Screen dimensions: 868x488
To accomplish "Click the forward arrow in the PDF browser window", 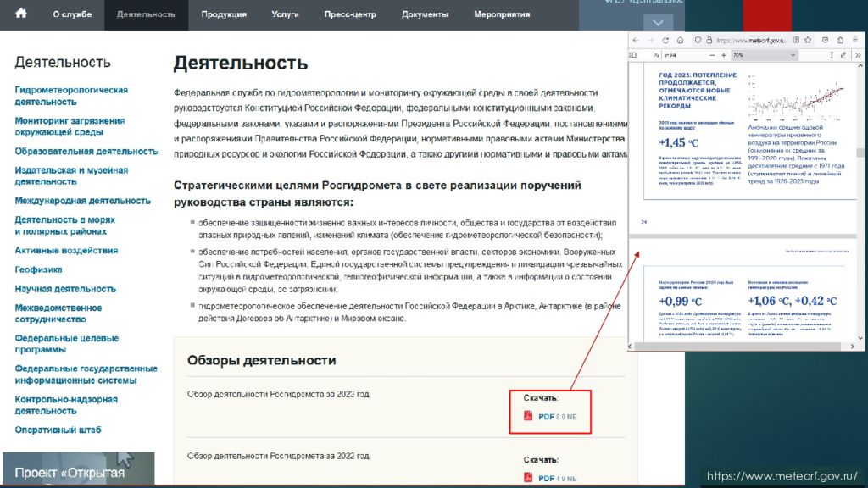I will tap(650, 41).
